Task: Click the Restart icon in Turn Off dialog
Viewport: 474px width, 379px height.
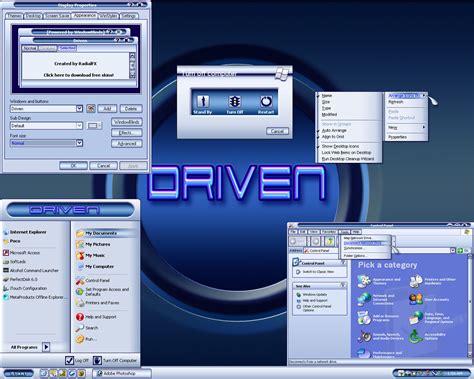Action: [x=266, y=101]
